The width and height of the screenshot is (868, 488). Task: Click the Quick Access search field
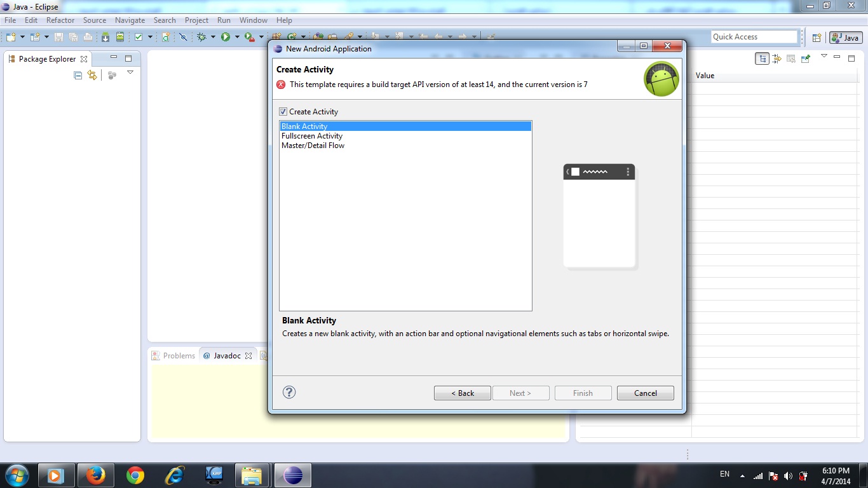click(x=754, y=37)
